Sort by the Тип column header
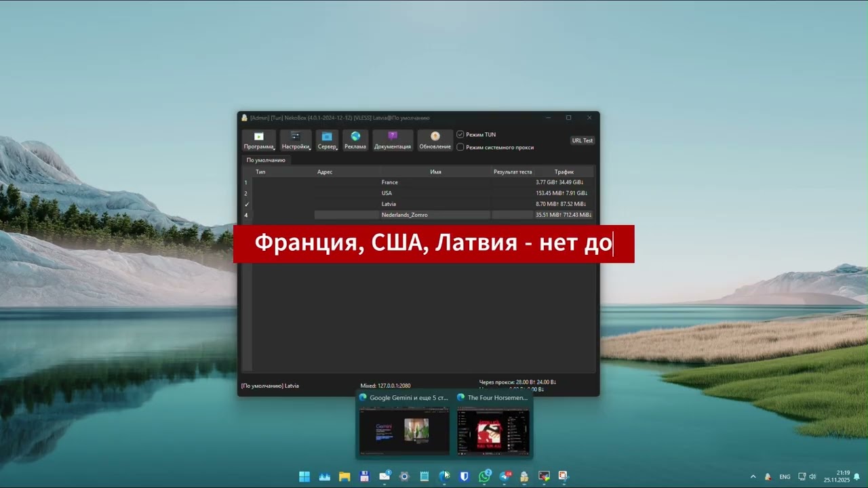 (x=260, y=172)
